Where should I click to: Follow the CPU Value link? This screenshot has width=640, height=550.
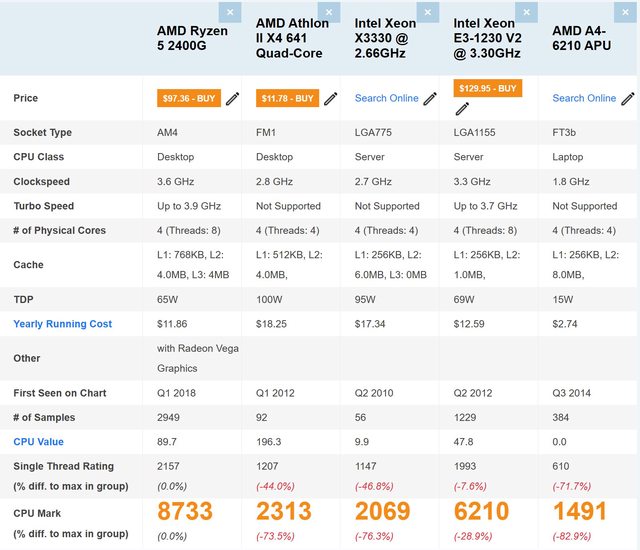coord(38,441)
